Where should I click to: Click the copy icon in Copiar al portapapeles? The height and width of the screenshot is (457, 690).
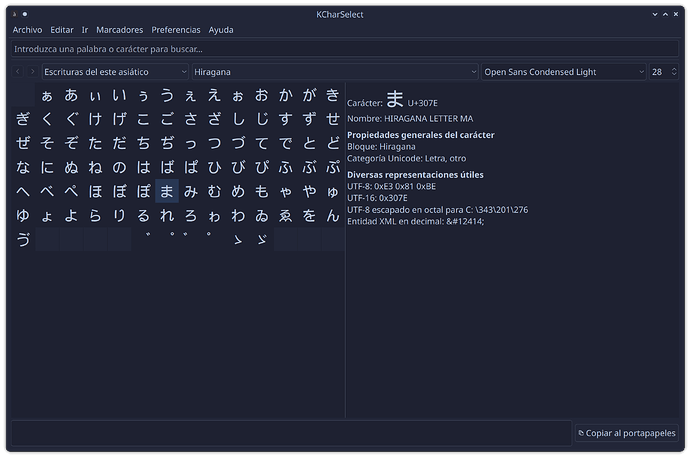582,433
